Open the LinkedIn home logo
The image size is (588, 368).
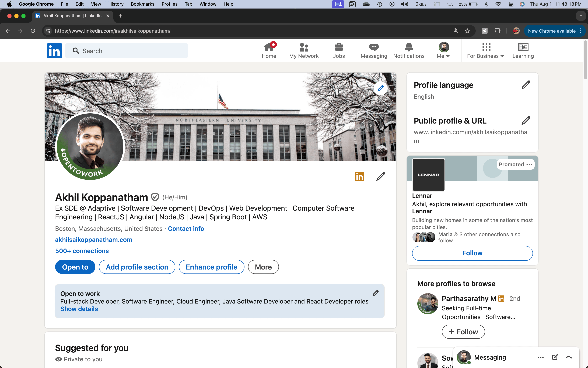click(54, 51)
